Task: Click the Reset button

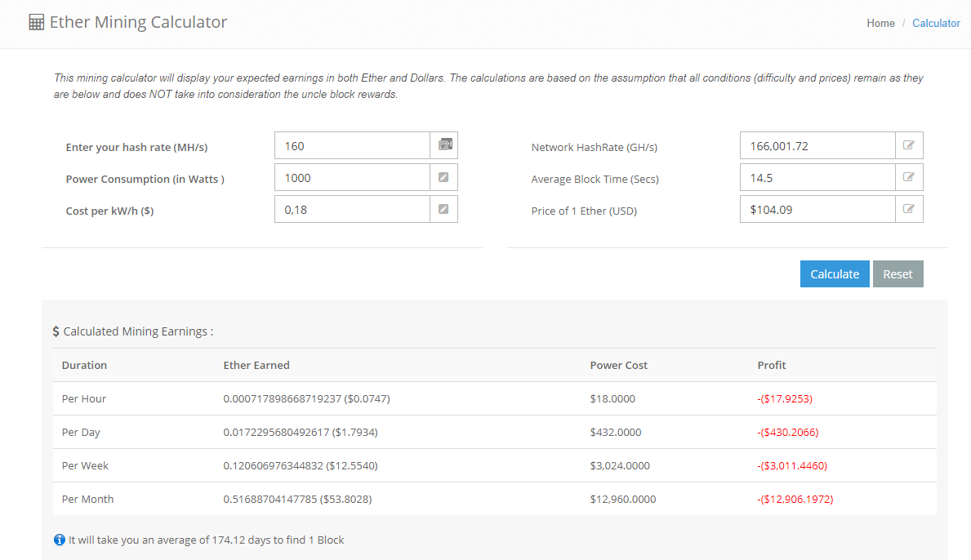Action: coord(898,274)
